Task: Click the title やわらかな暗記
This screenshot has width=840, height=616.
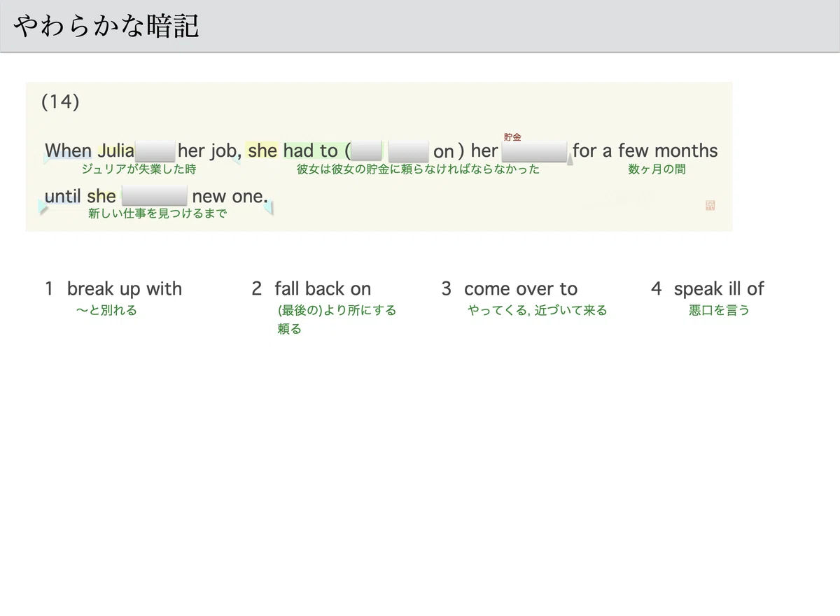Action: (106, 26)
